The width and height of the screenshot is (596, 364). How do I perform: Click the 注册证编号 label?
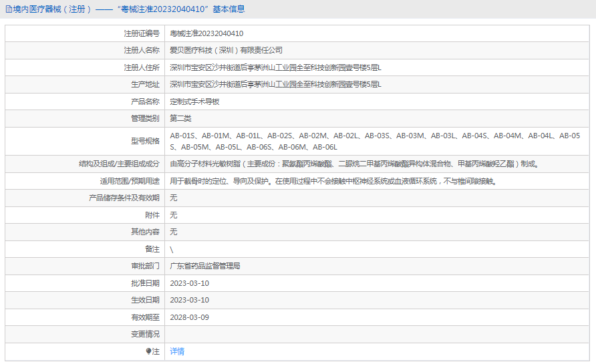point(142,33)
